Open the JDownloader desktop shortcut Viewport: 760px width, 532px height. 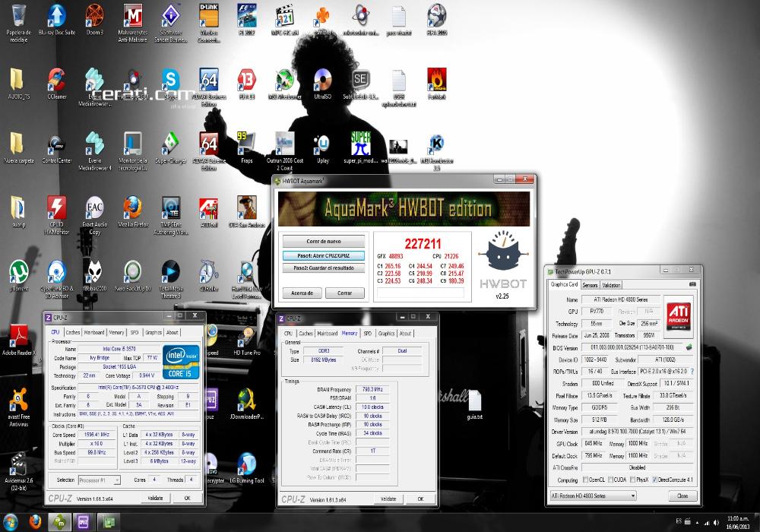247,404
